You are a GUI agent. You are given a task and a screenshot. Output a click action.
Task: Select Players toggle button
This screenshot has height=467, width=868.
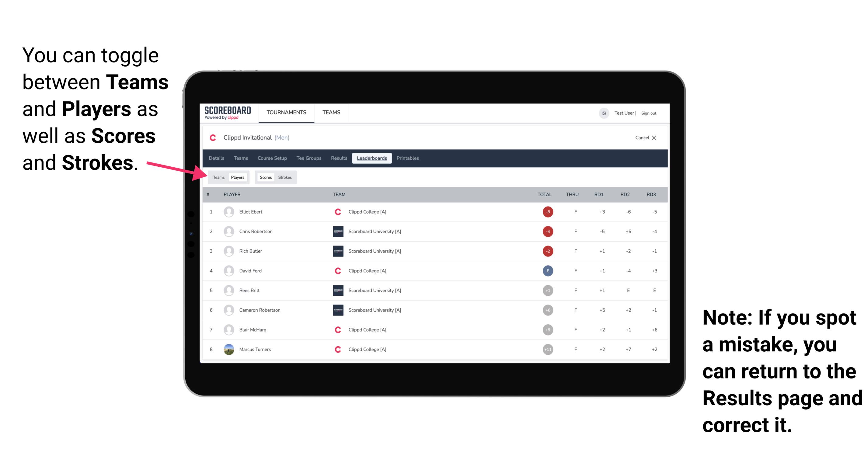tap(237, 177)
